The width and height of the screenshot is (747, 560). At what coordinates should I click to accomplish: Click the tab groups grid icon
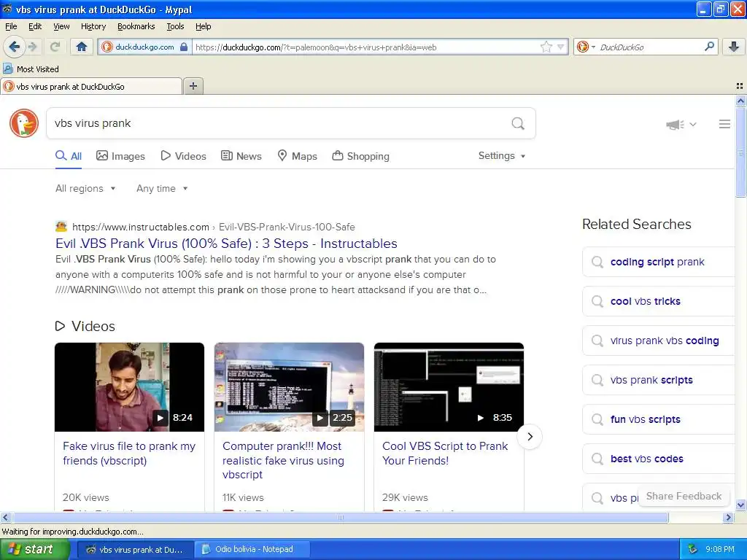(x=740, y=86)
